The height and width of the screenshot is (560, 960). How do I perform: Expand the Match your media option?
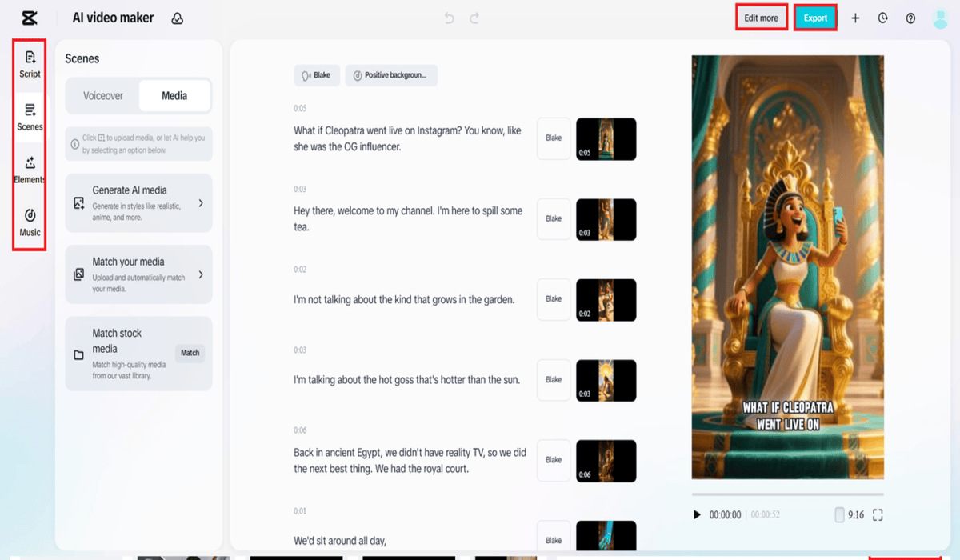(x=201, y=274)
